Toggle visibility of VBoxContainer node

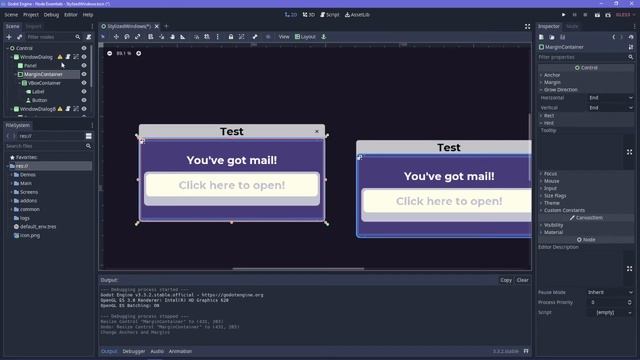click(84, 83)
